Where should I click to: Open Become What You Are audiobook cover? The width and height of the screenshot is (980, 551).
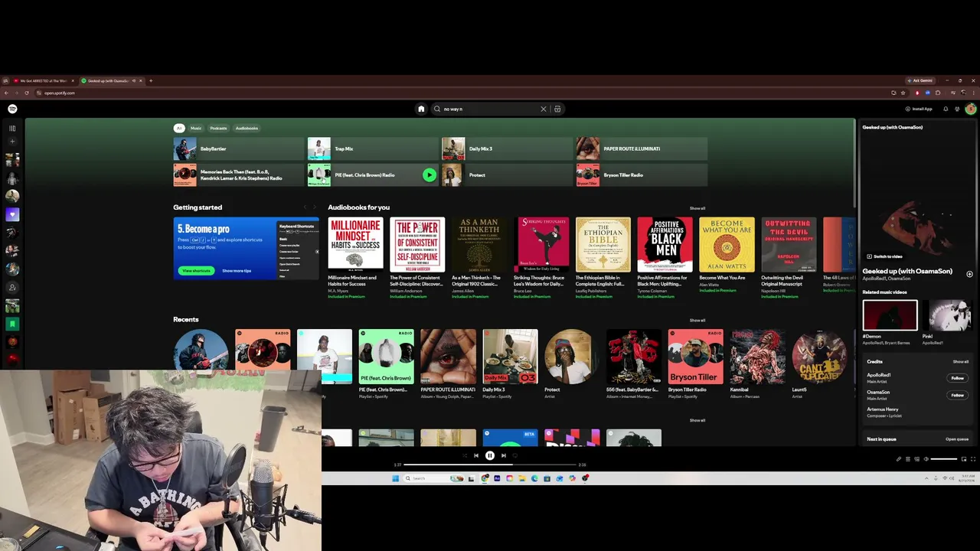coord(727,244)
